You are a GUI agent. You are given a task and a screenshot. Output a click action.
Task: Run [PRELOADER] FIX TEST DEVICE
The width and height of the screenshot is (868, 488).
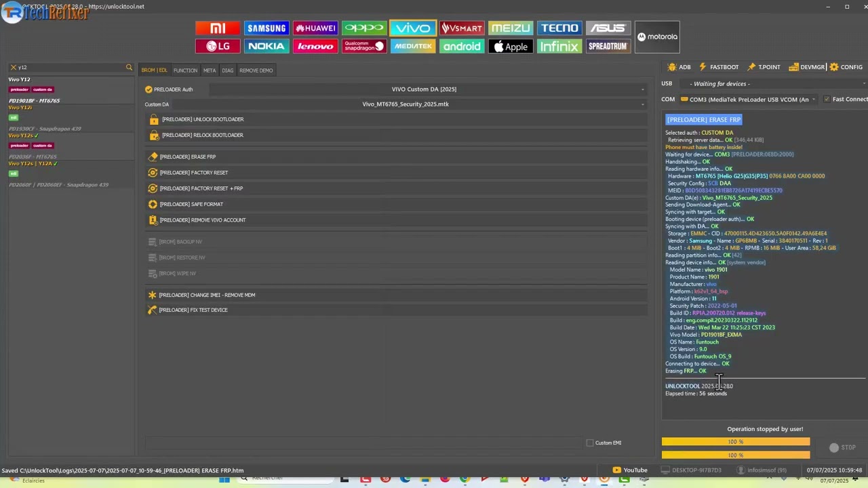coord(396,310)
